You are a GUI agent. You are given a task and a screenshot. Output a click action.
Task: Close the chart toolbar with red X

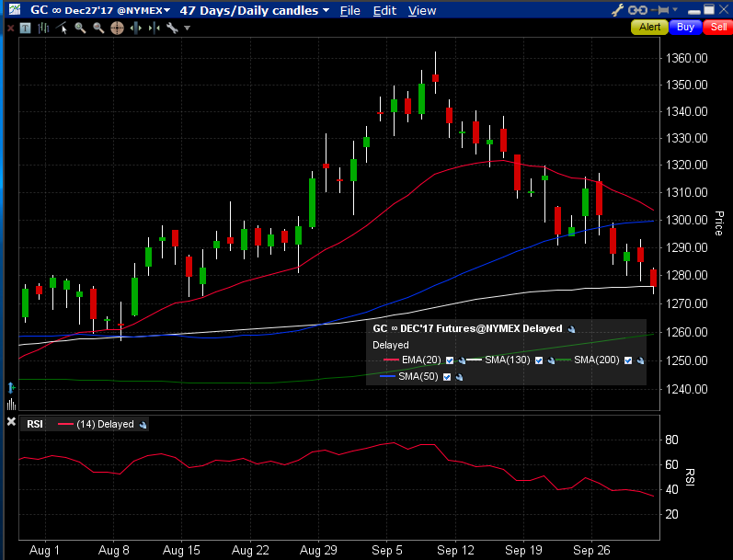coord(10,29)
